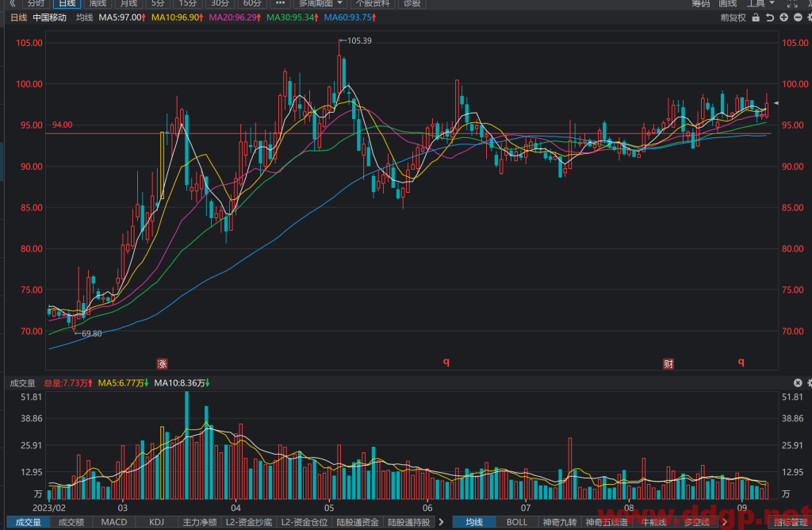Open 画线 drawing tools

tap(728, 4)
